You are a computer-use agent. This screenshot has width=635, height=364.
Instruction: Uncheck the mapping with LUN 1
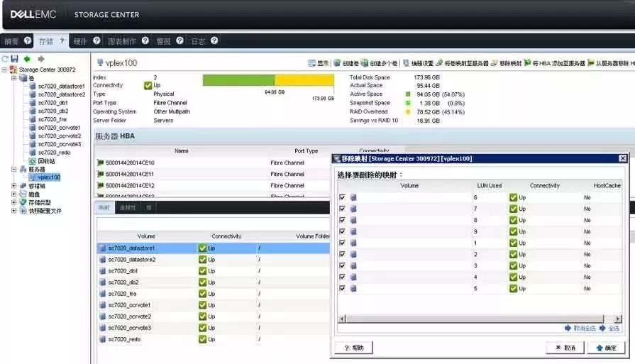point(343,243)
